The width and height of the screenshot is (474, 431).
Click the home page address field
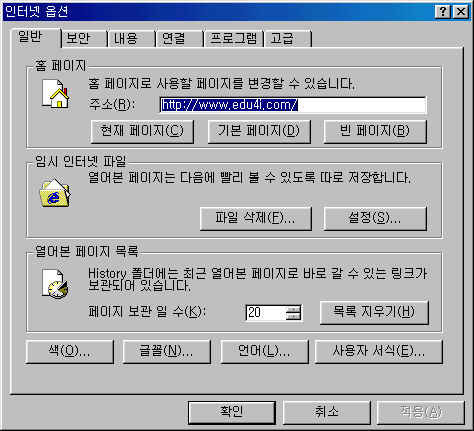[x=293, y=105]
